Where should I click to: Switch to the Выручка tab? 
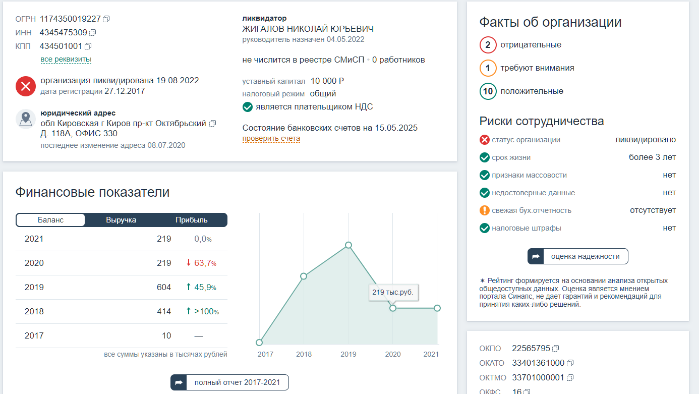(x=121, y=220)
